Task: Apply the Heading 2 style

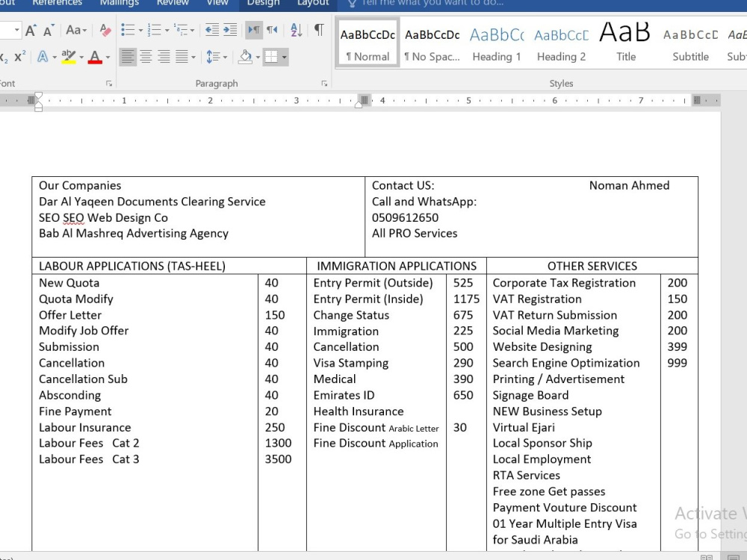Action: (561, 43)
